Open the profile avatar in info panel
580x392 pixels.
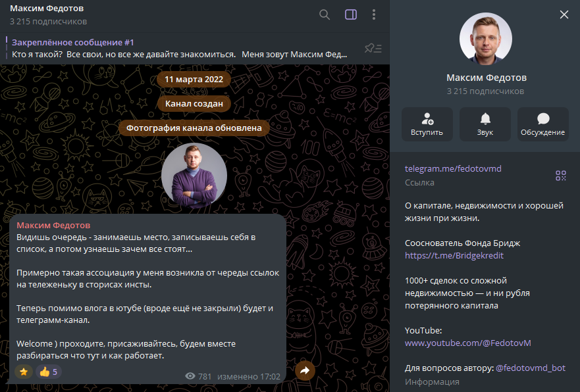coord(486,39)
